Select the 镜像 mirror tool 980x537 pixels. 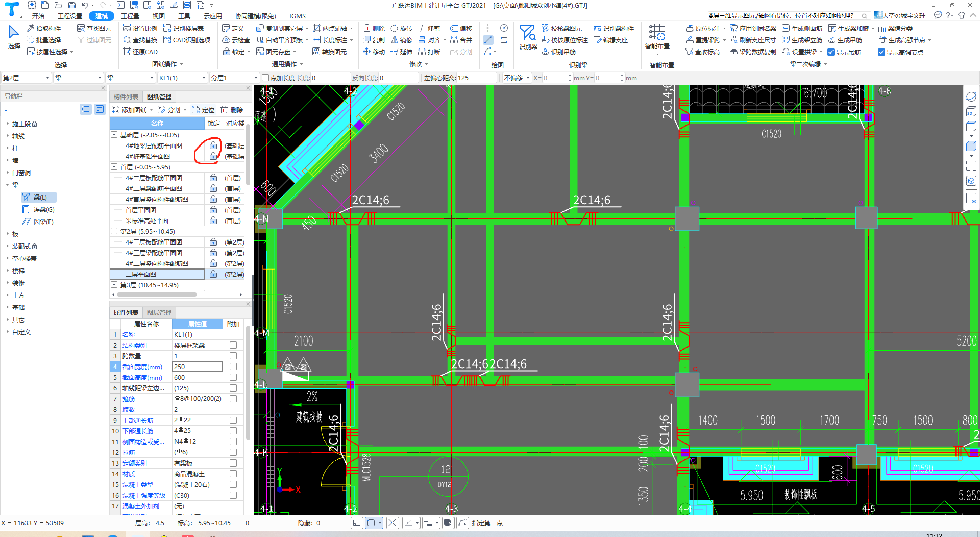click(402, 40)
